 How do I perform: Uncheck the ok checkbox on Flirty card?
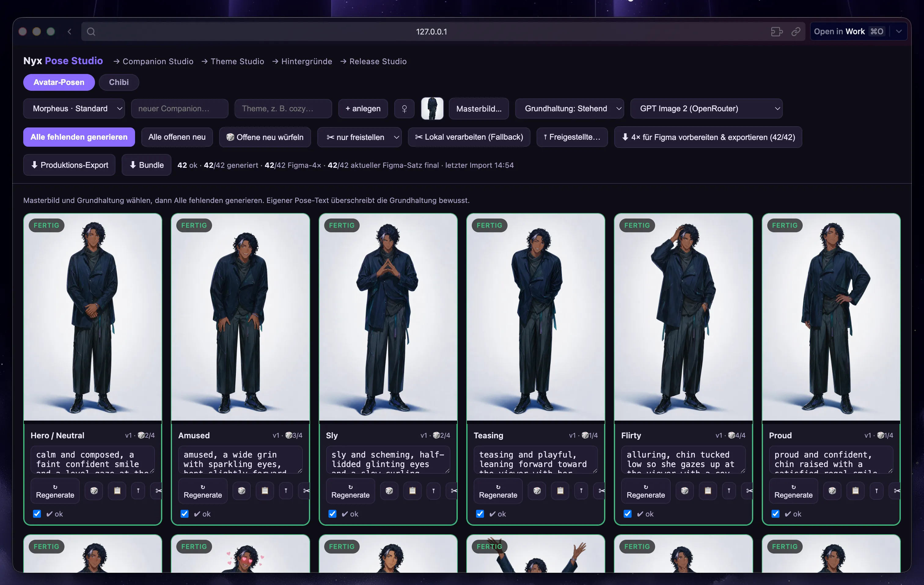tap(628, 513)
